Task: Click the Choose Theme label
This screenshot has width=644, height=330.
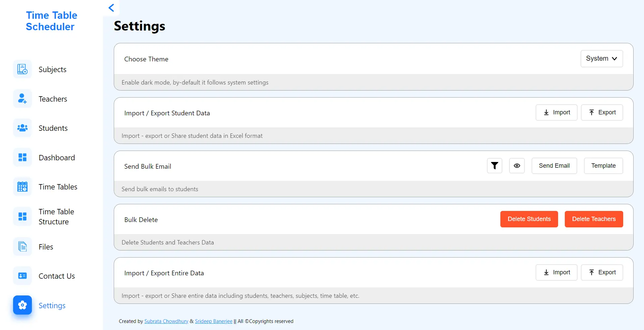Action: tap(146, 59)
